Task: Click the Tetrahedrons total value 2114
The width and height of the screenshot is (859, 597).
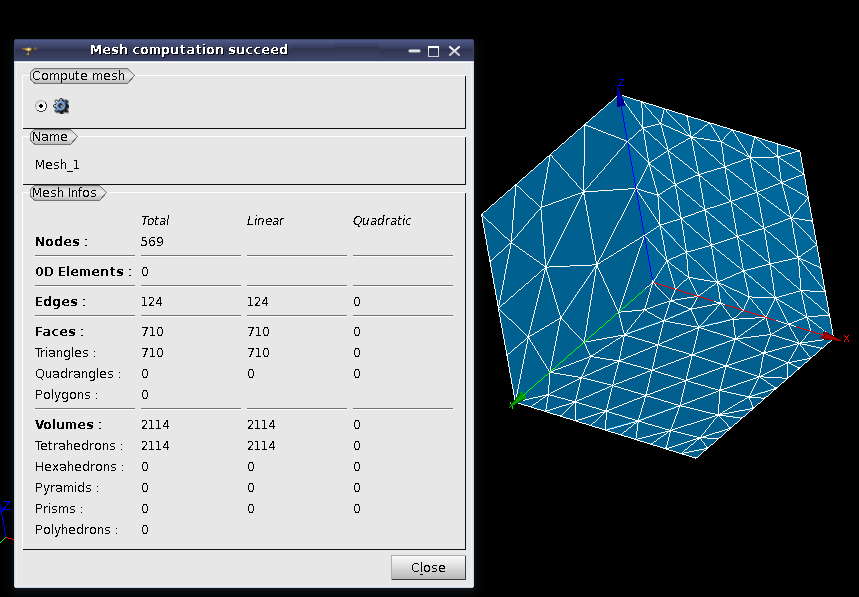Action: (155, 445)
